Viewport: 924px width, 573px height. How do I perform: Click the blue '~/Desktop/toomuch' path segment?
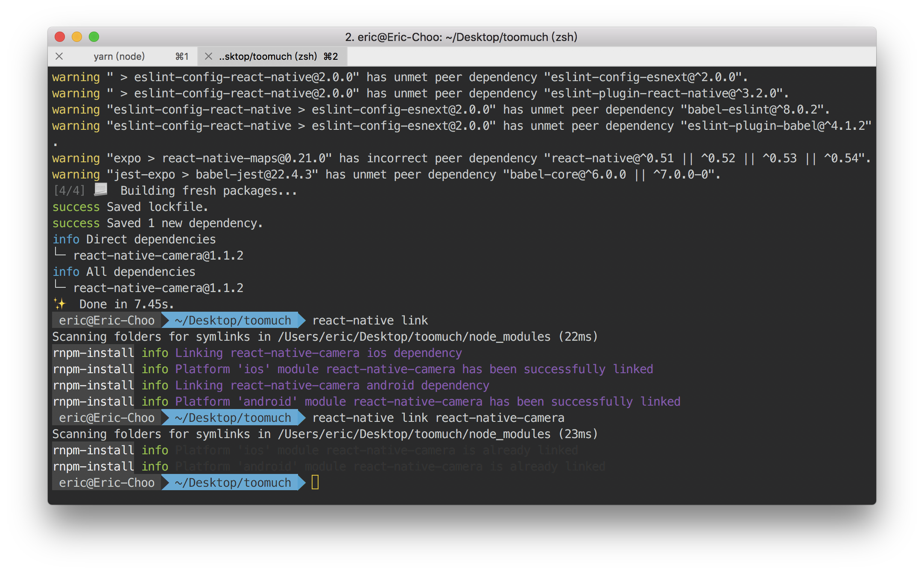(x=232, y=320)
